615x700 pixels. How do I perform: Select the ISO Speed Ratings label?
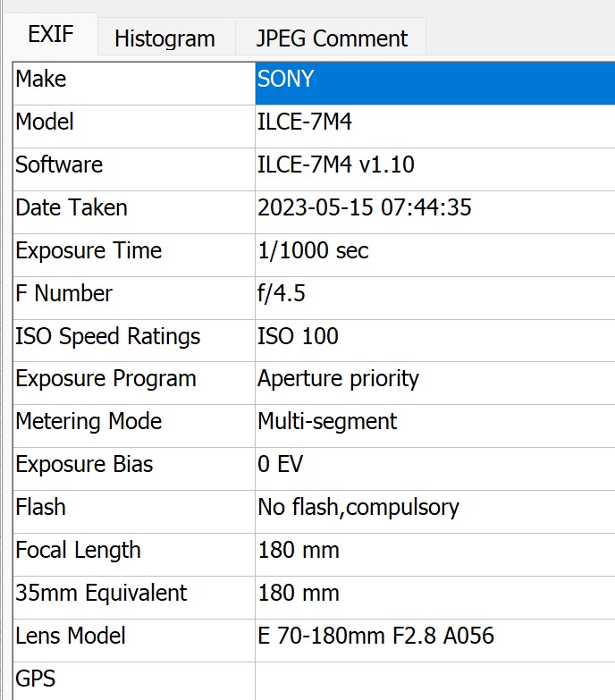coord(108,336)
